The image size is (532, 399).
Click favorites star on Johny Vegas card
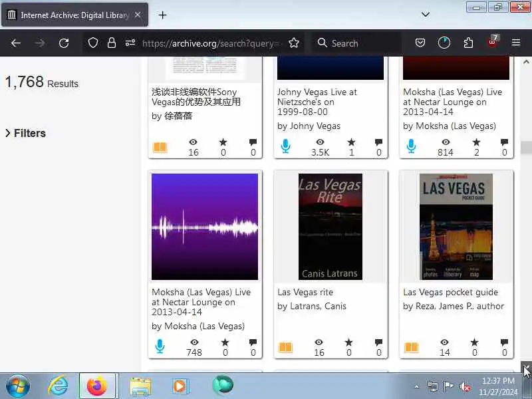point(351,142)
